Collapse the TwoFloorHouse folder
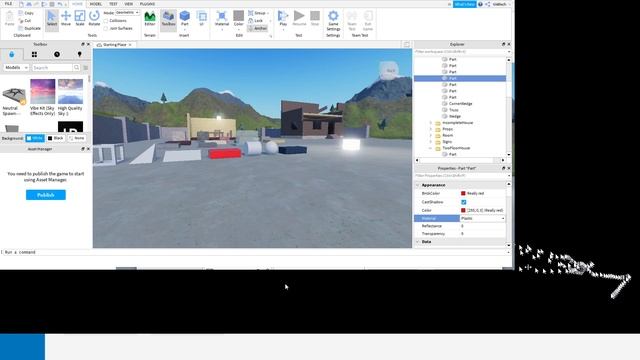 pyautogui.click(x=430, y=148)
